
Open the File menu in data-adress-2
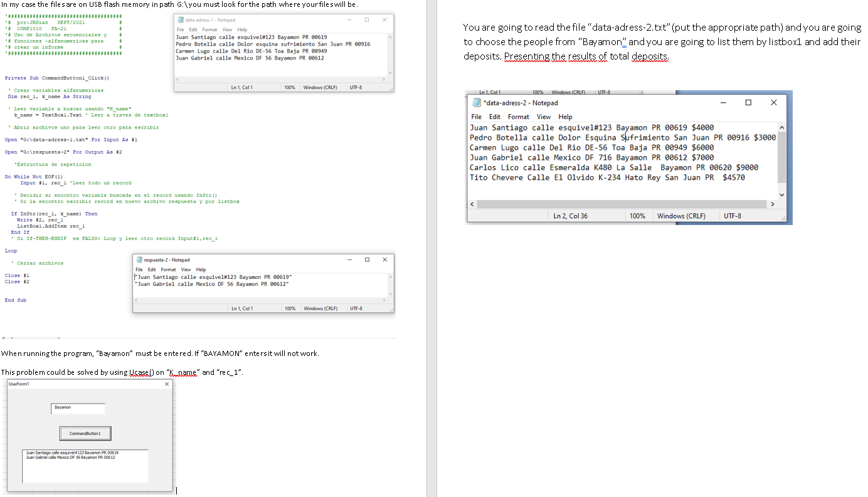click(476, 117)
